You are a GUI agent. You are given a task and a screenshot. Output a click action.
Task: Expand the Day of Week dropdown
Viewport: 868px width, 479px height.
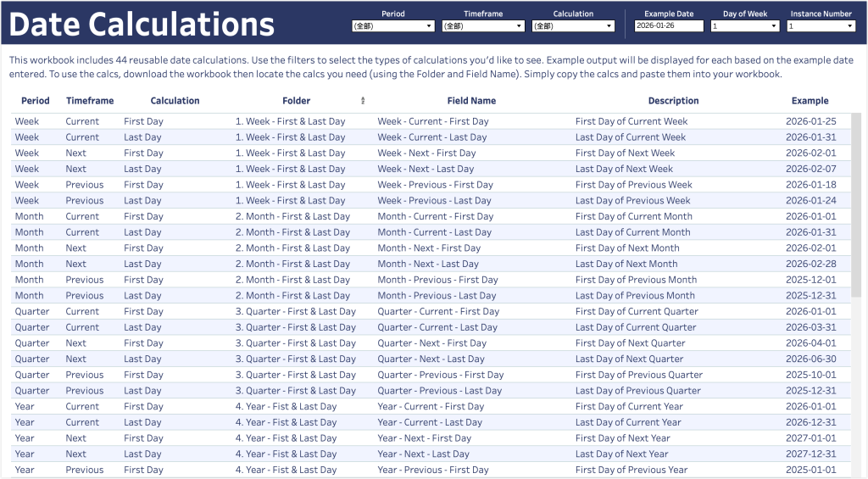click(x=745, y=26)
